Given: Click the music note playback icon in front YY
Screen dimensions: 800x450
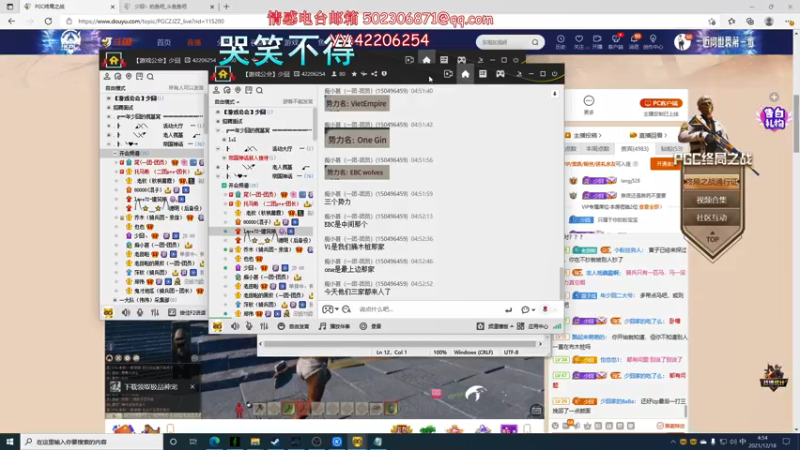Looking at the screenshot, I should (322, 326).
